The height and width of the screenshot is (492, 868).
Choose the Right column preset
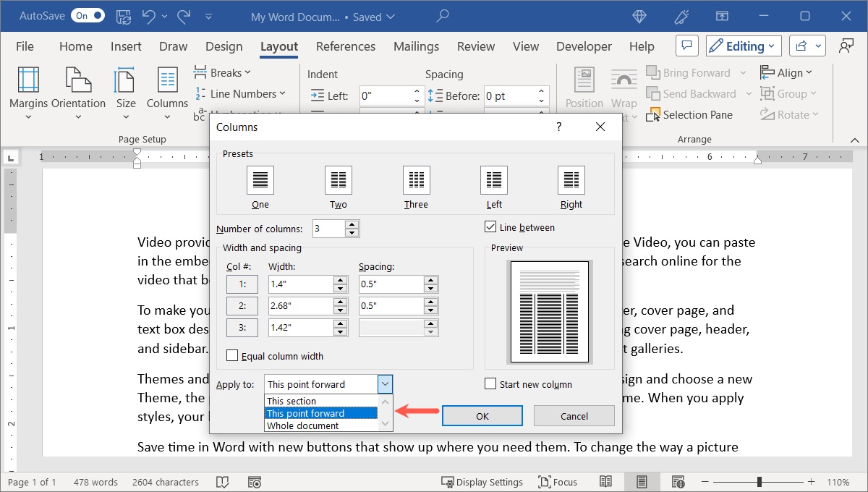pyautogui.click(x=571, y=179)
